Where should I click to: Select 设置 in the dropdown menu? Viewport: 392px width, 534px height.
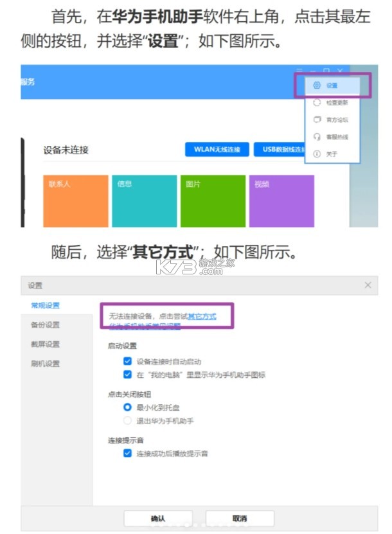[x=332, y=85]
